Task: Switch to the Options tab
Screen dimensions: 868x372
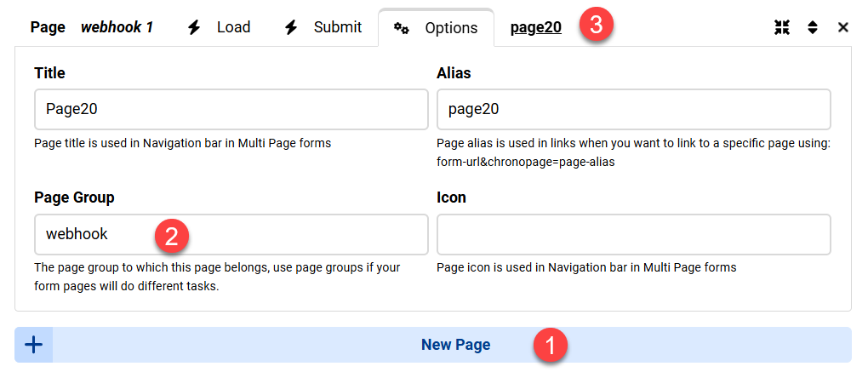Action: (436, 28)
